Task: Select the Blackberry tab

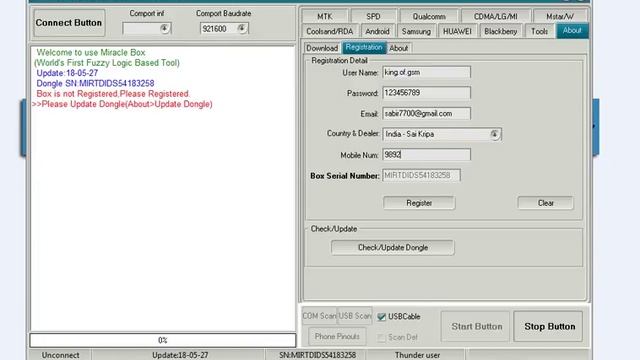Action: [501, 31]
